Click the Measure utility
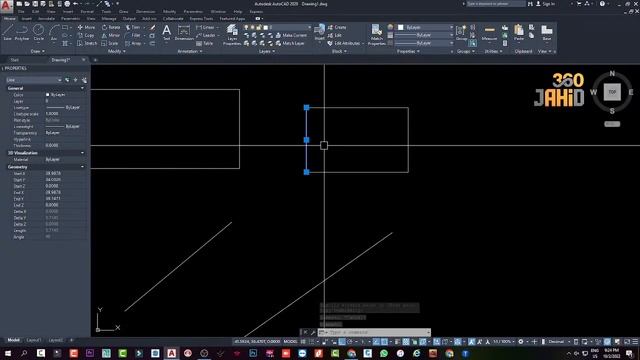 (489, 33)
